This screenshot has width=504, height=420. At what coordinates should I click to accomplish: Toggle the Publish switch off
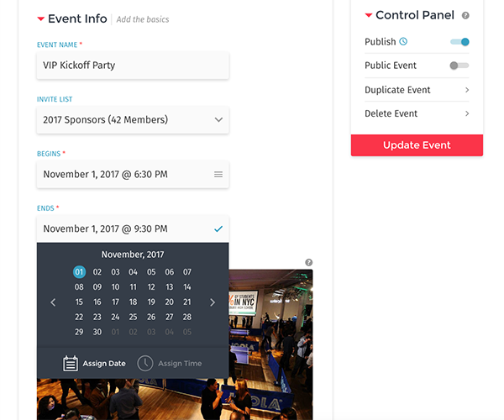[459, 42]
